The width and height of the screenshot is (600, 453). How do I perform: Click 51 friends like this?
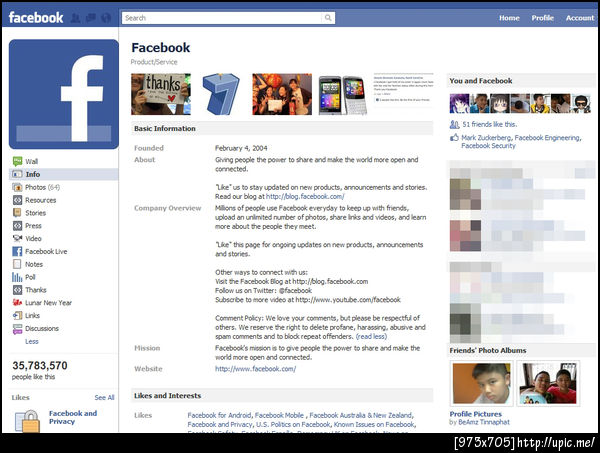(x=489, y=124)
